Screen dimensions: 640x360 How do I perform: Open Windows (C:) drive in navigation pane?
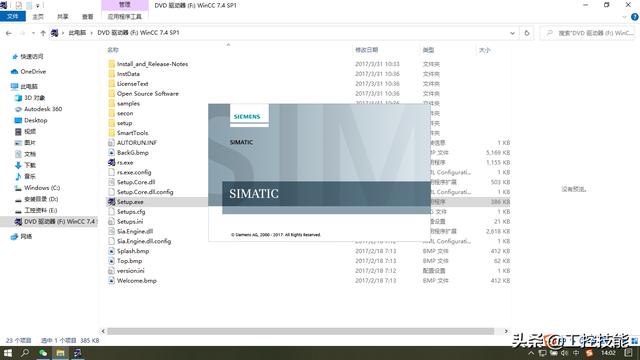38,188
